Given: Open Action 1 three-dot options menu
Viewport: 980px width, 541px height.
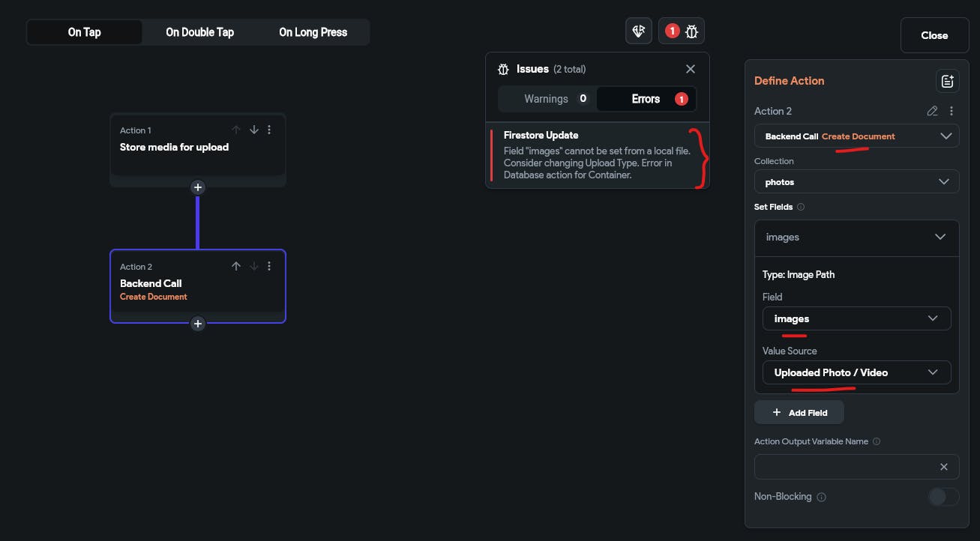Looking at the screenshot, I should (269, 130).
